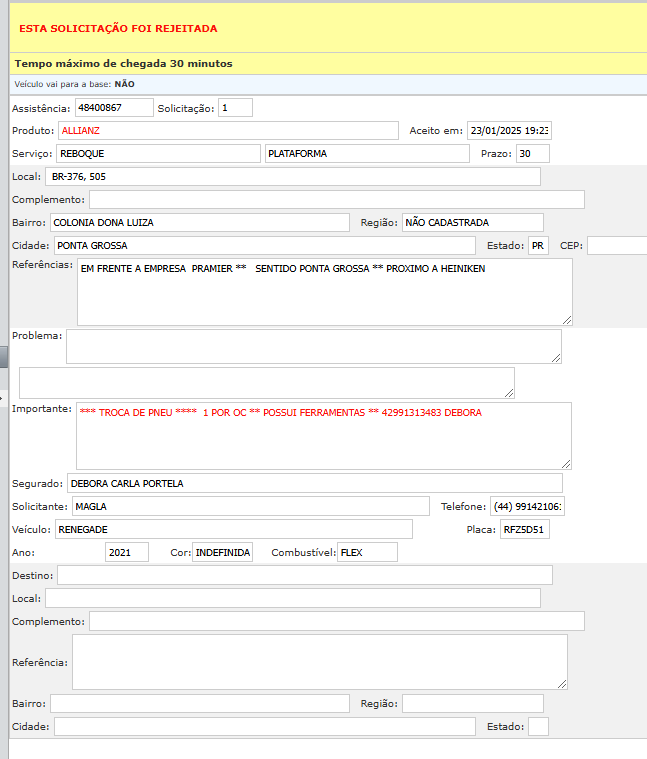647x759 pixels.
Task: Grab the Referências text area resize handle
Action: (x=567, y=319)
